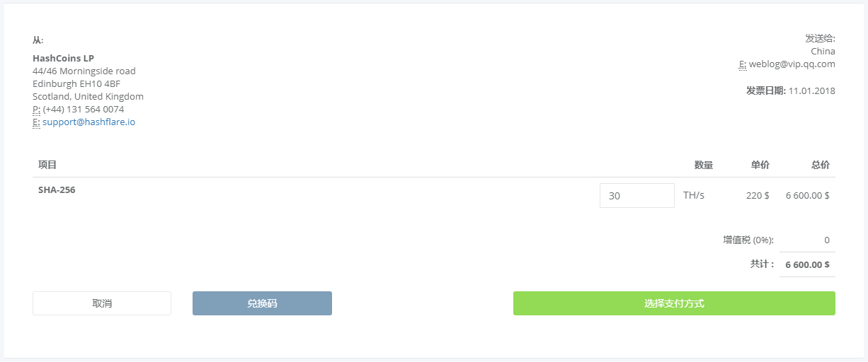Click the 220 $ unit price
Image resolution: width=868 pixels, height=362 pixels.
[758, 195]
